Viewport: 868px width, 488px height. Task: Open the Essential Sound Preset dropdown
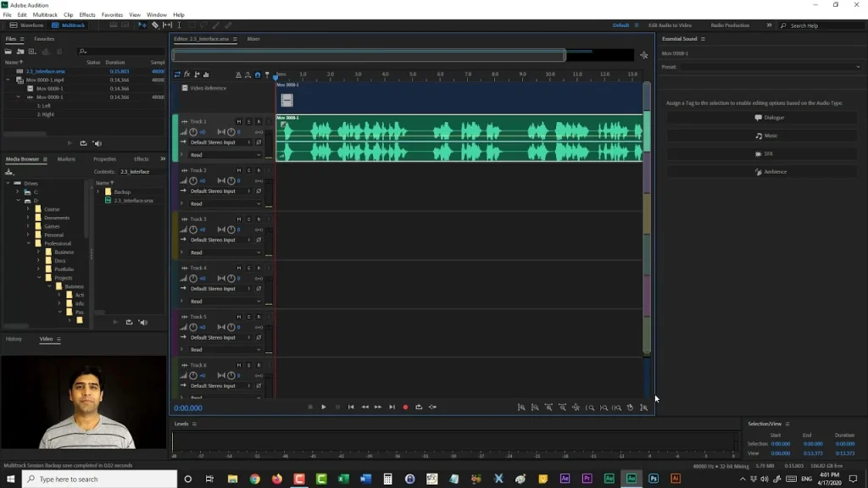coord(771,67)
